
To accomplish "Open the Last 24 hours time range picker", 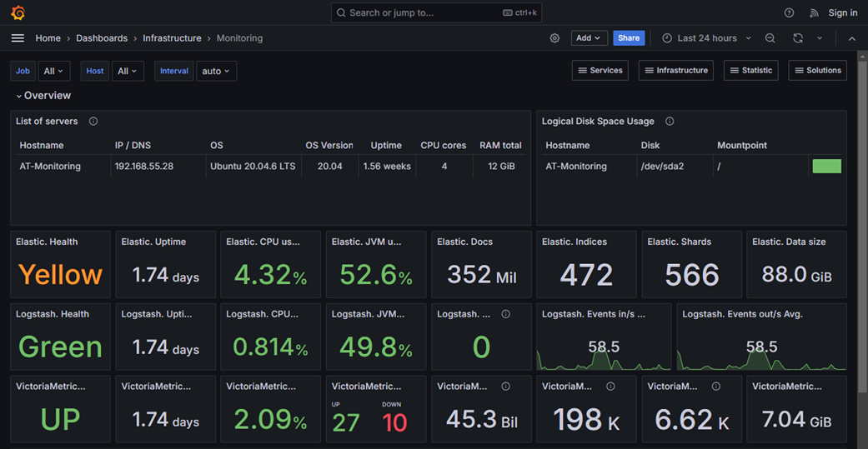I will (707, 38).
